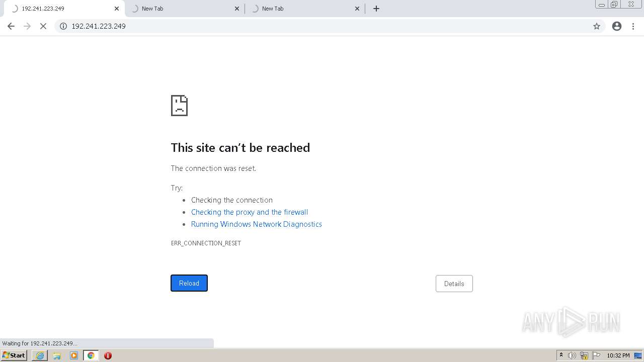Open the red Opera taskbar icon

point(108,355)
